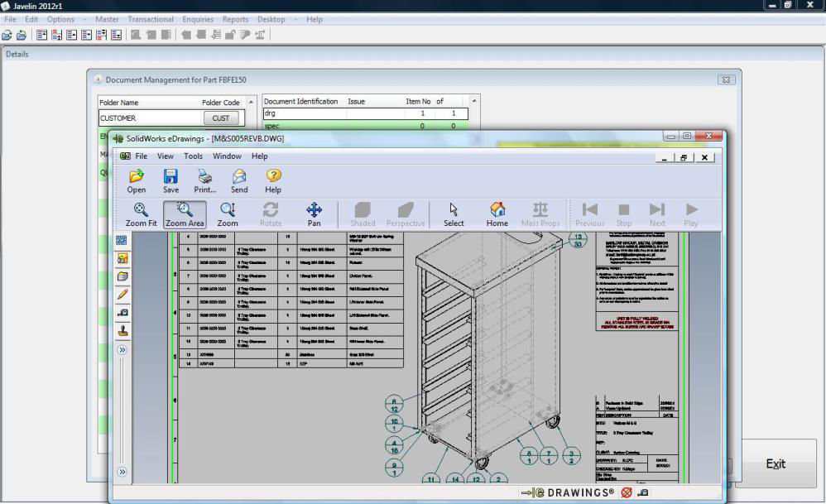This screenshot has height=504, width=826.
Task: Open the Stamp tool in sidebar
Action: pos(122,331)
